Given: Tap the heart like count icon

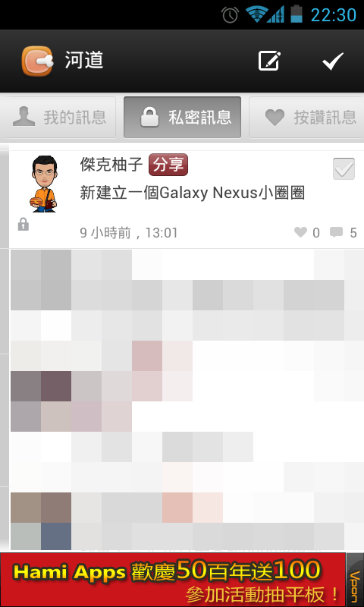Looking at the screenshot, I should 300,232.
